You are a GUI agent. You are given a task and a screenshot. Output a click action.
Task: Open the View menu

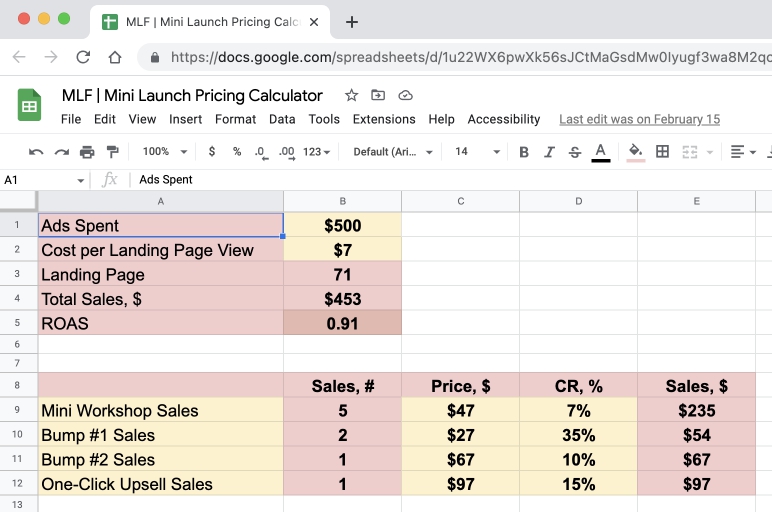142,119
